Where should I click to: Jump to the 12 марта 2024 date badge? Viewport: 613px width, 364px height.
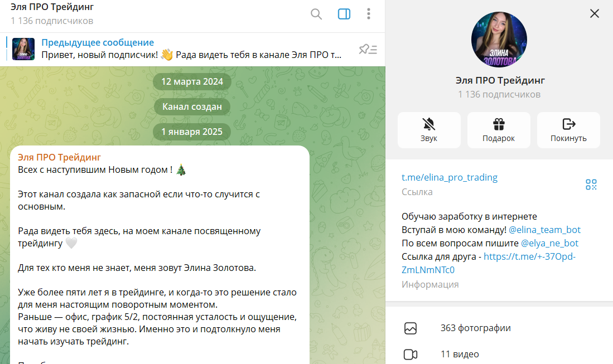coord(192,81)
